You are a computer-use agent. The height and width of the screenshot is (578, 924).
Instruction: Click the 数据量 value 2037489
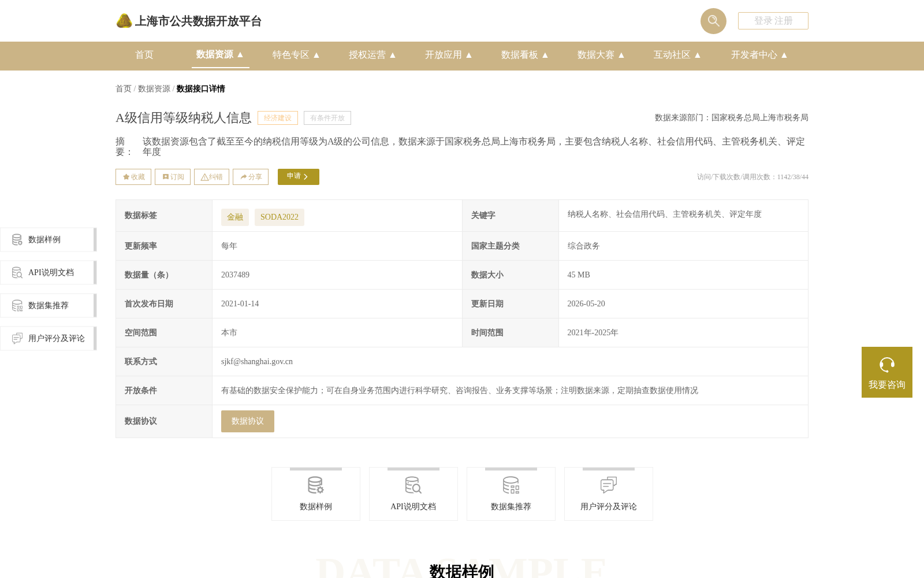[236, 275]
